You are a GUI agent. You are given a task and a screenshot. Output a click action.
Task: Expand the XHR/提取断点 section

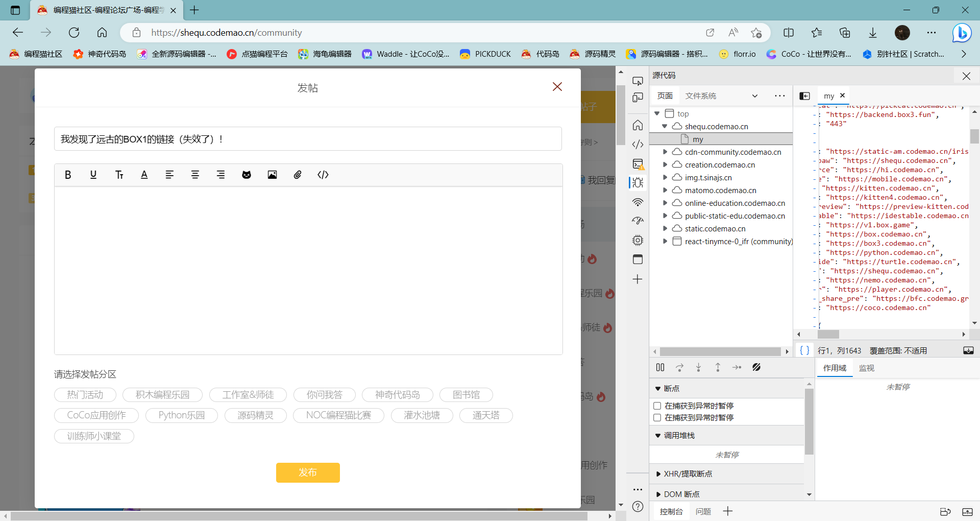[x=658, y=474]
